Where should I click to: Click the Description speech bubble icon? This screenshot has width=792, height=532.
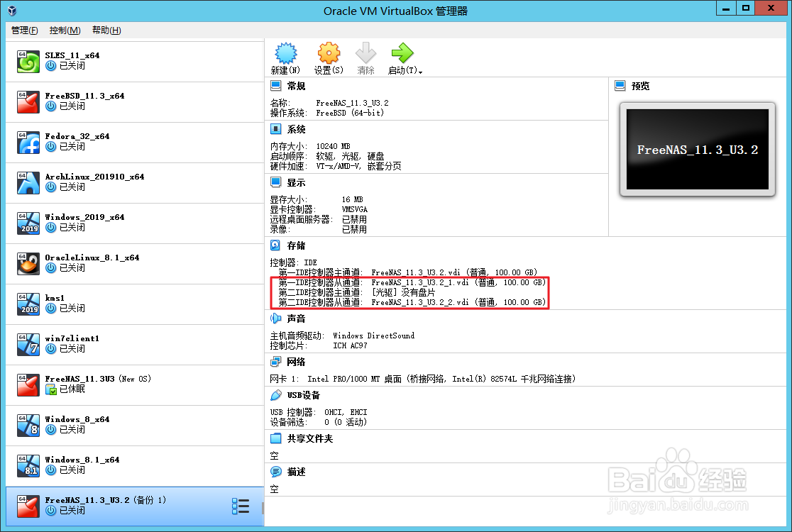pos(276,472)
